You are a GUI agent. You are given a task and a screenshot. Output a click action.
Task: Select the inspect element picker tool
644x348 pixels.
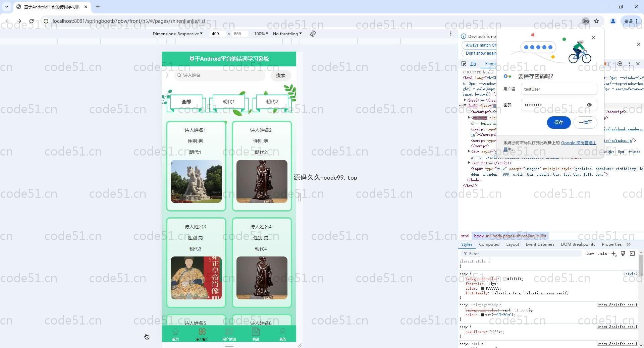464,64
